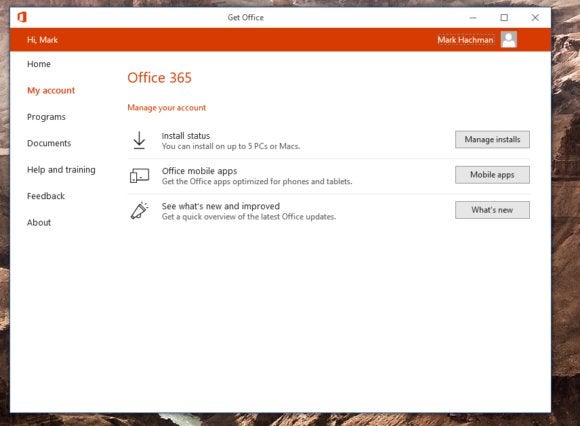The image size is (580, 426).
Task: Click the 'Office mobile apps' title text
Action: pos(199,171)
